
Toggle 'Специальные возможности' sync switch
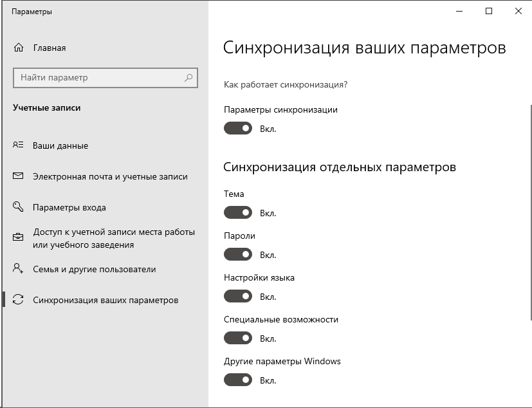(237, 338)
